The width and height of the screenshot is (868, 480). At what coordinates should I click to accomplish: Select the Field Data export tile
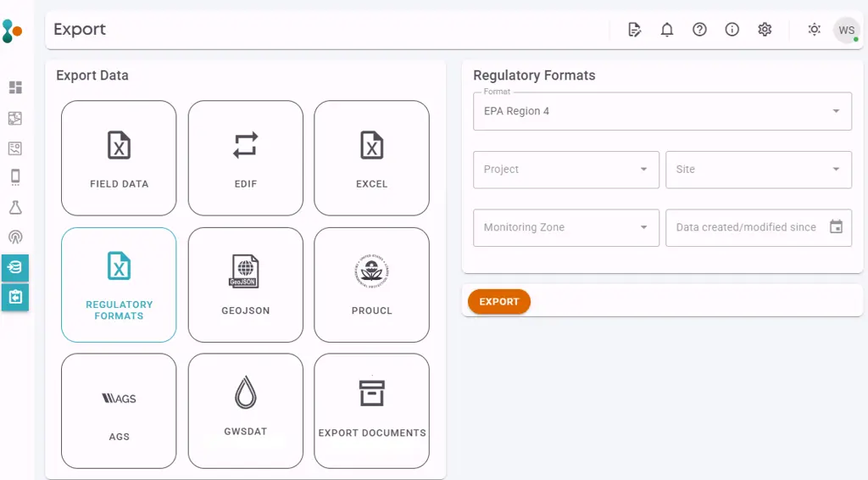tap(119, 159)
